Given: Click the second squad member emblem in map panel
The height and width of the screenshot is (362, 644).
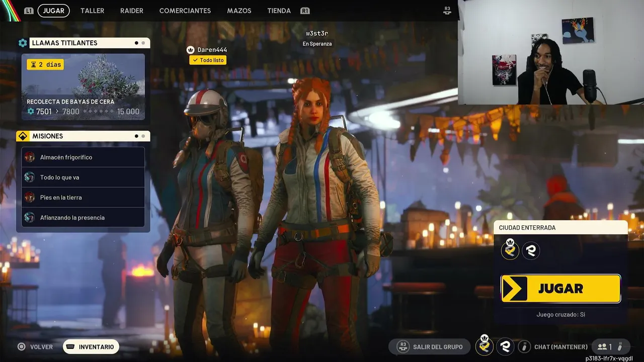Looking at the screenshot, I should click(531, 250).
